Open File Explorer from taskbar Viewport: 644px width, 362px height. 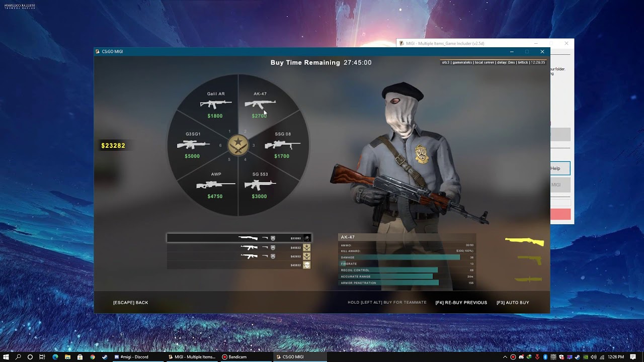point(67,357)
